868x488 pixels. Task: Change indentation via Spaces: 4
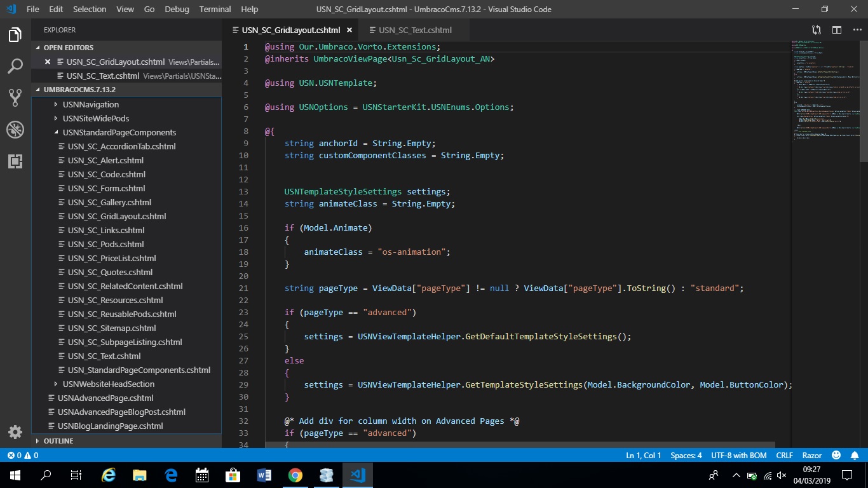686,456
